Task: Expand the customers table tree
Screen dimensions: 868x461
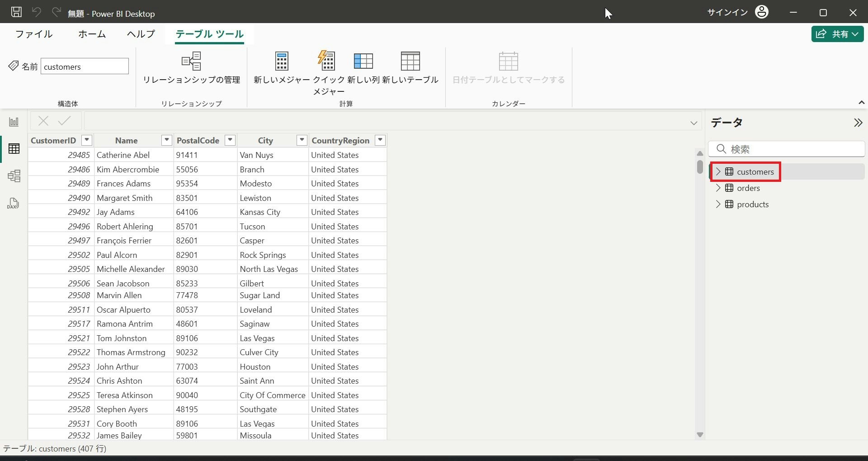Action: (x=718, y=171)
